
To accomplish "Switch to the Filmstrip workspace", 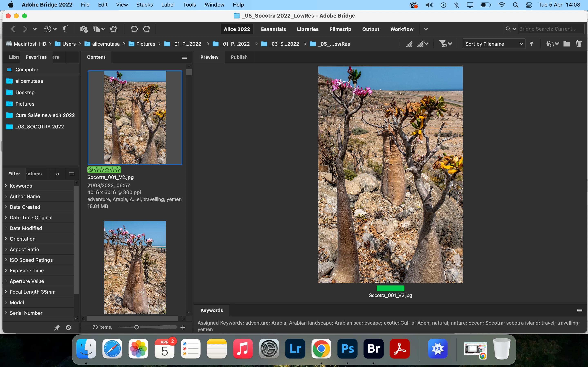I will (x=340, y=29).
